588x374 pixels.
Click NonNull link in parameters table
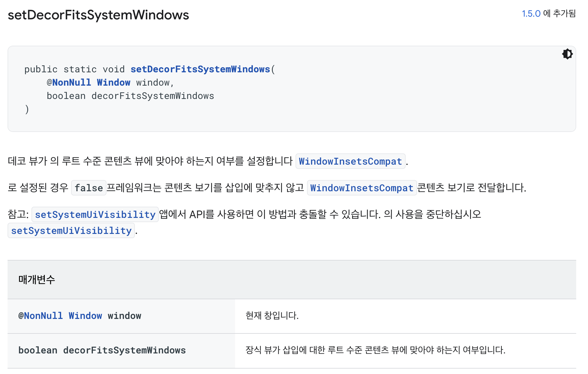43,316
